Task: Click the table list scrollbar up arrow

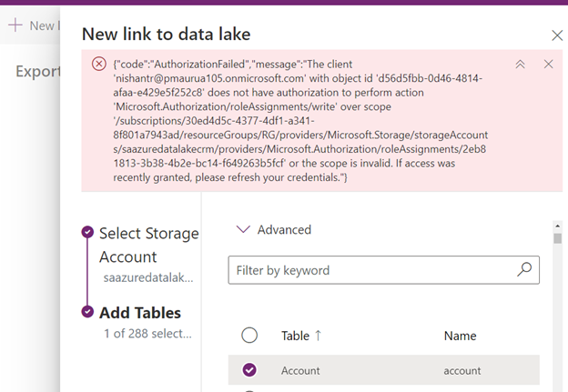Action: [557, 224]
